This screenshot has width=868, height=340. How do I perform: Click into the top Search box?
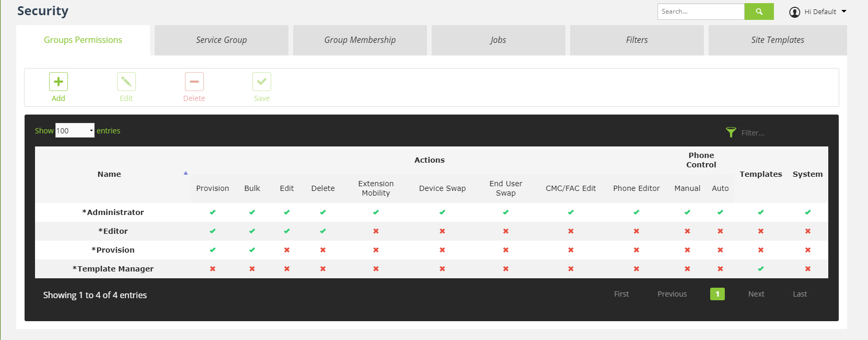[700, 12]
